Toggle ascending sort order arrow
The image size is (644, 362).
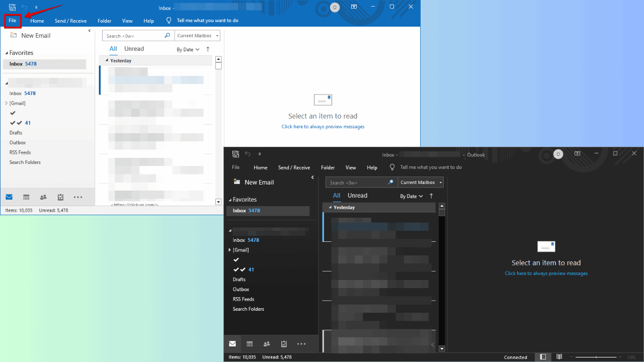tap(207, 49)
